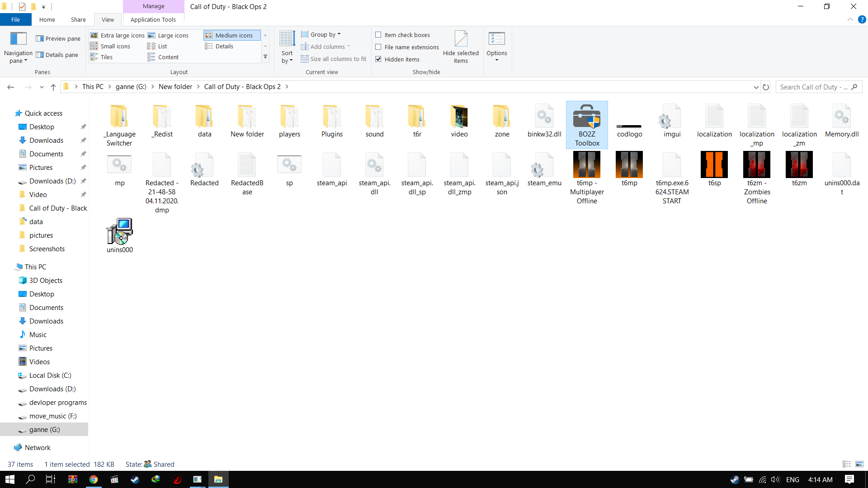Select the Redacted - 21-48-58 dmp file

click(x=162, y=183)
